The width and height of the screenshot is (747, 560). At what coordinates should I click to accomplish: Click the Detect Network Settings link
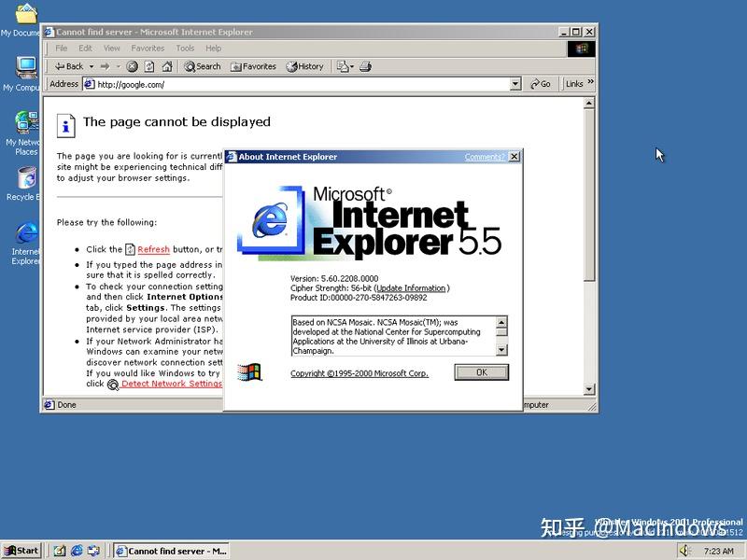[170, 383]
